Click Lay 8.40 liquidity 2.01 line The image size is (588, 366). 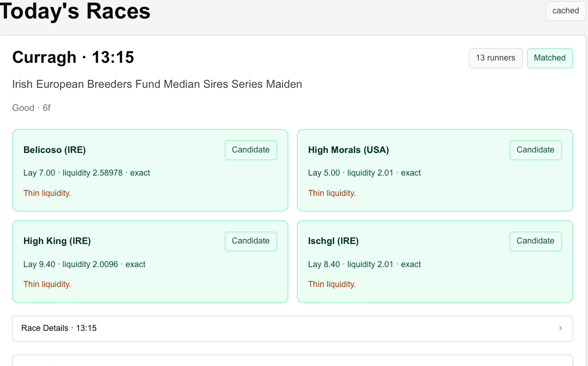coord(365,264)
